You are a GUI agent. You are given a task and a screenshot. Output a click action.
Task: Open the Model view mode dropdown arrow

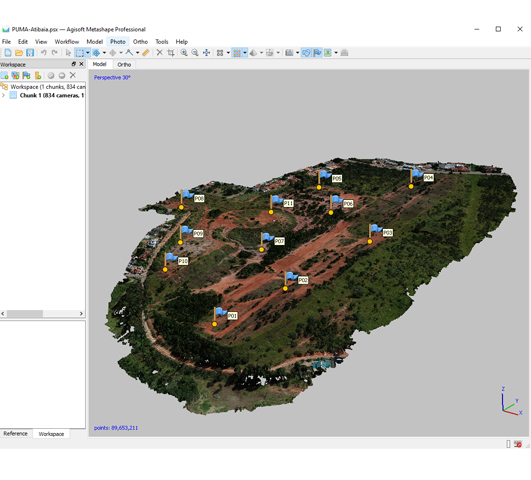pyautogui.click(x=261, y=53)
